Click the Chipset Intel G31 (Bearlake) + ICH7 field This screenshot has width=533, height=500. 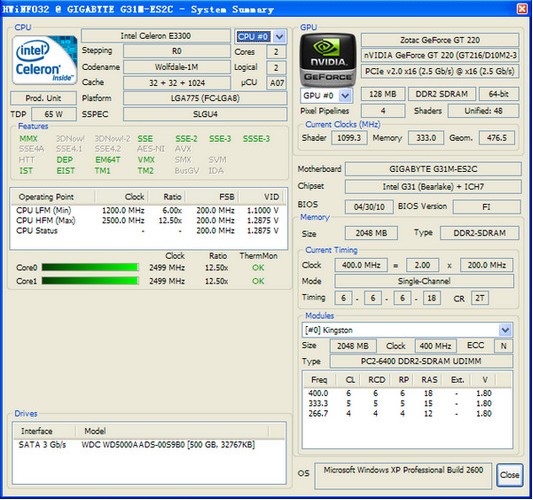[433, 187]
